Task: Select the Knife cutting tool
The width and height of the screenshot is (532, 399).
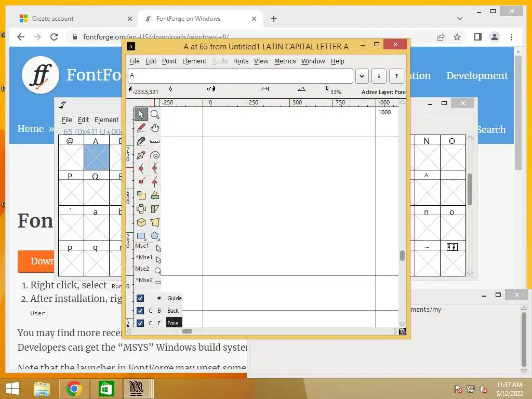Action: point(141,141)
